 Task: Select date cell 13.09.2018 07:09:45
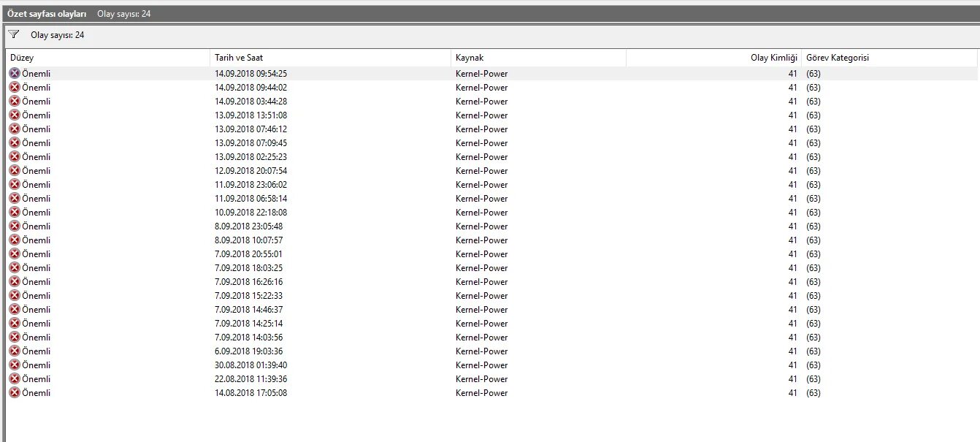click(x=250, y=142)
